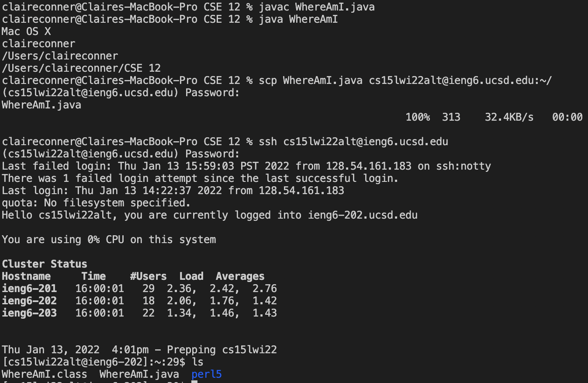Click the 'ieng6-202.ucsd.edu' hostname in Hello line

[363, 215]
